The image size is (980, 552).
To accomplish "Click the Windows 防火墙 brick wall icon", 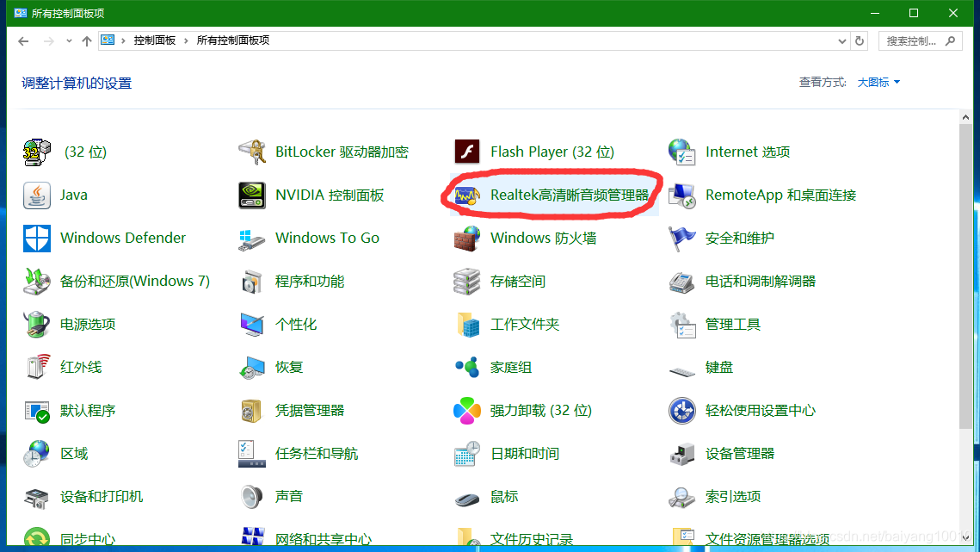I will (467, 239).
